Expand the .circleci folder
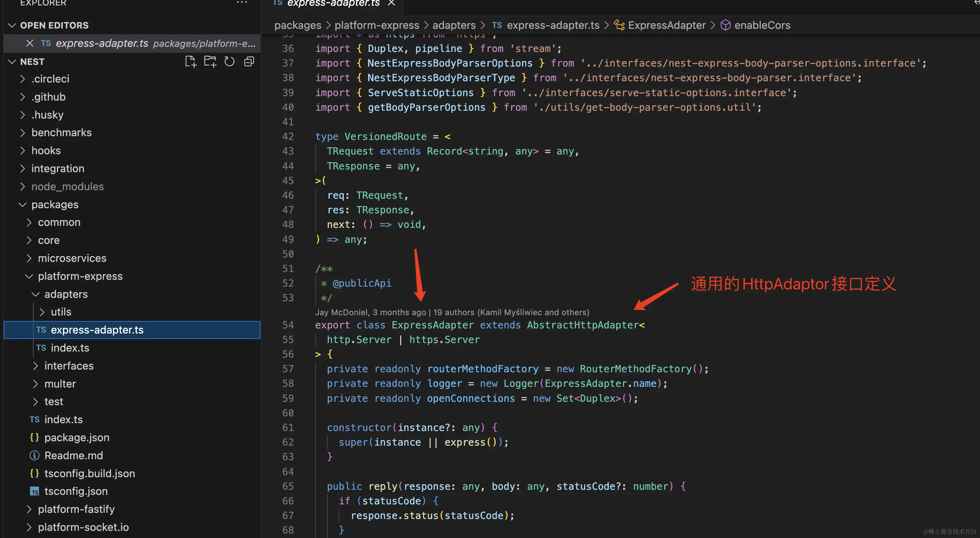Image resolution: width=980 pixels, height=538 pixels. (22, 79)
